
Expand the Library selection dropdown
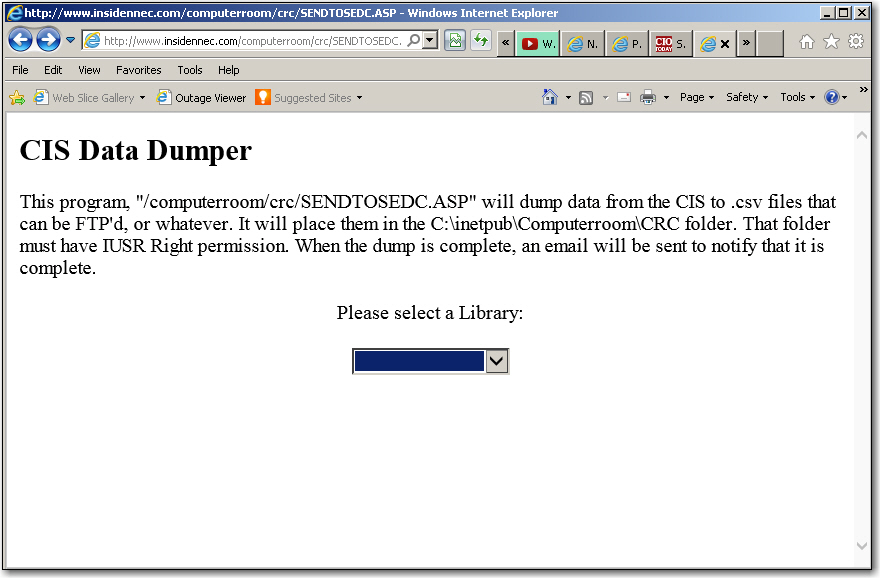[x=497, y=361]
